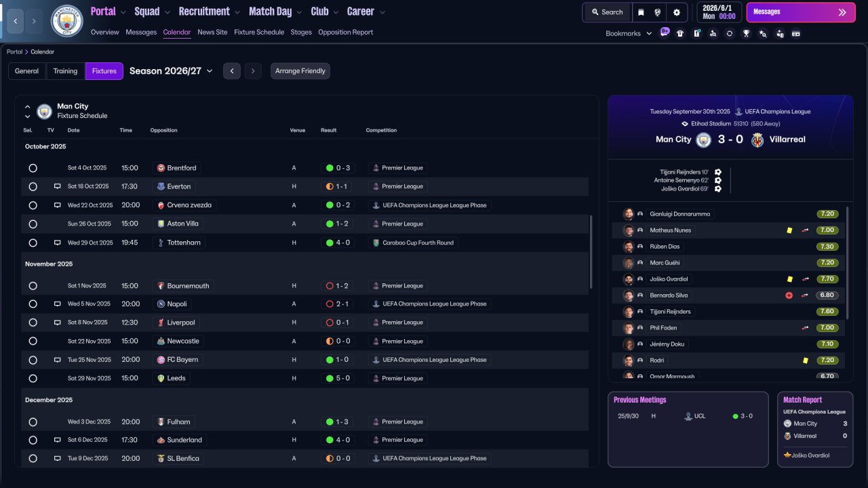Click the Portal breadcrumb link
The width and height of the screenshot is (868, 488).
click(x=14, y=52)
